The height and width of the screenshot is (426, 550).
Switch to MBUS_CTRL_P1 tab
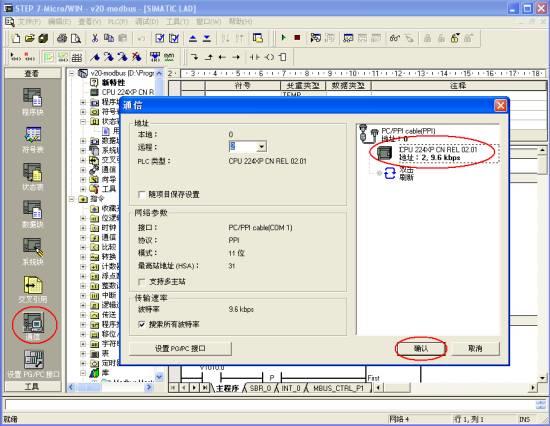coord(338,388)
